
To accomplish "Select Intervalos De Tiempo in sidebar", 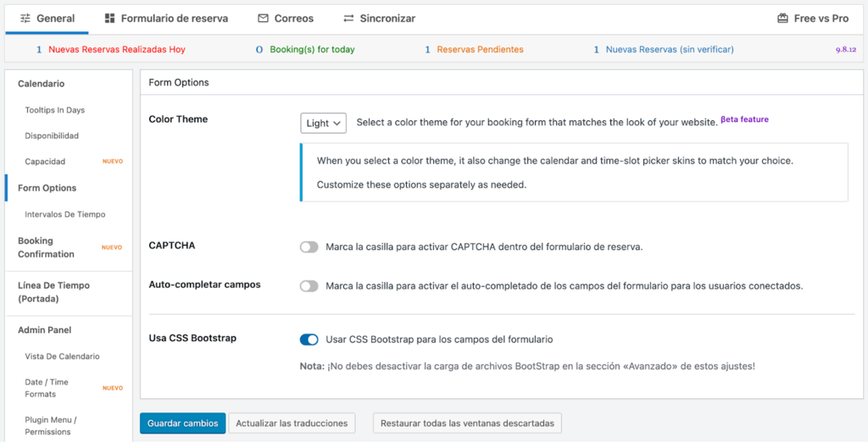I will [x=65, y=214].
